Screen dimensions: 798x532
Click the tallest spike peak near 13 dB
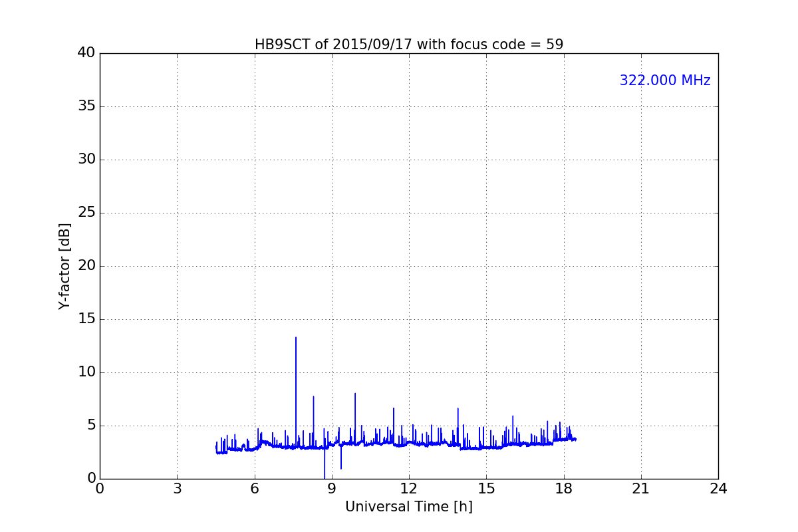pos(296,338)
